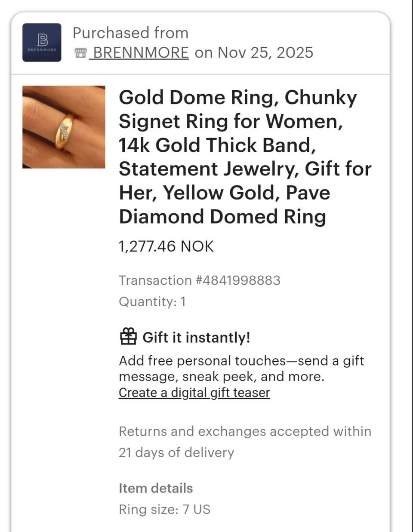Click the gift box icon
Screen dimensions: 413x532
coord(128,336)
